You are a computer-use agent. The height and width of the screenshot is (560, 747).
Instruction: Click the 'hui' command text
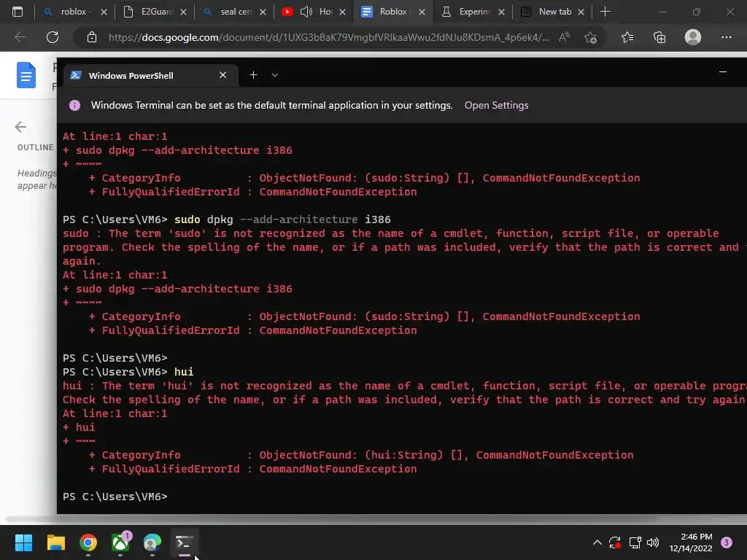coord(184,372)
